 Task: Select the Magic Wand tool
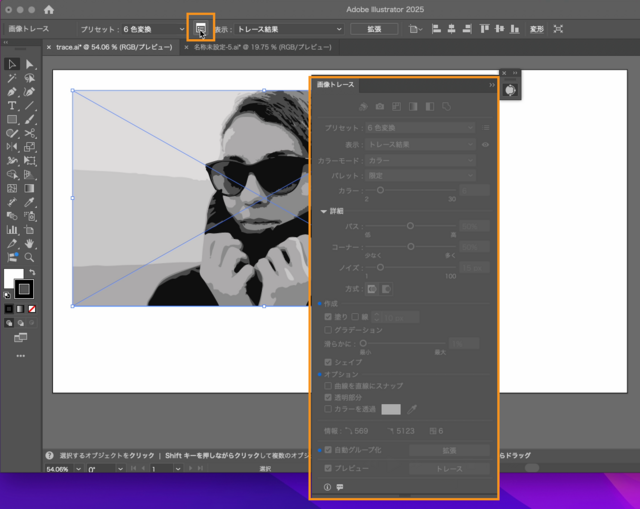click(12, 78)
